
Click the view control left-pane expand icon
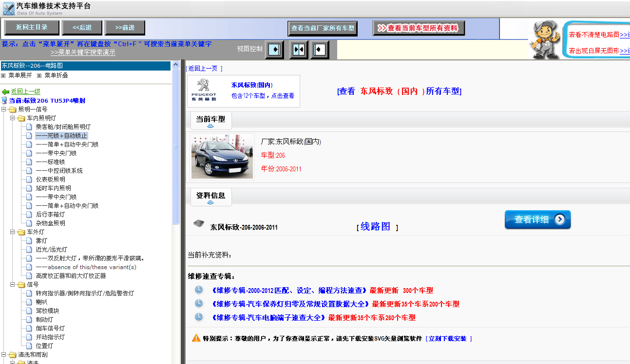[x=274, y=49]
